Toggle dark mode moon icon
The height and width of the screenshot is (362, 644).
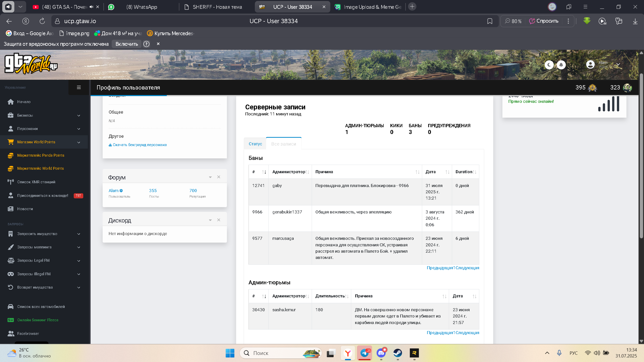click(x=549, y=65)
